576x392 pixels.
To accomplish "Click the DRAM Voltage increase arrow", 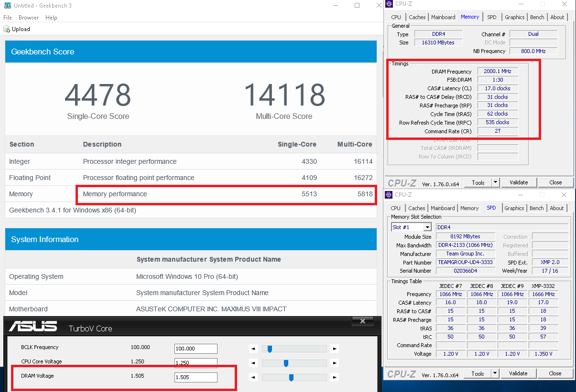I will [x=335, y=378].
